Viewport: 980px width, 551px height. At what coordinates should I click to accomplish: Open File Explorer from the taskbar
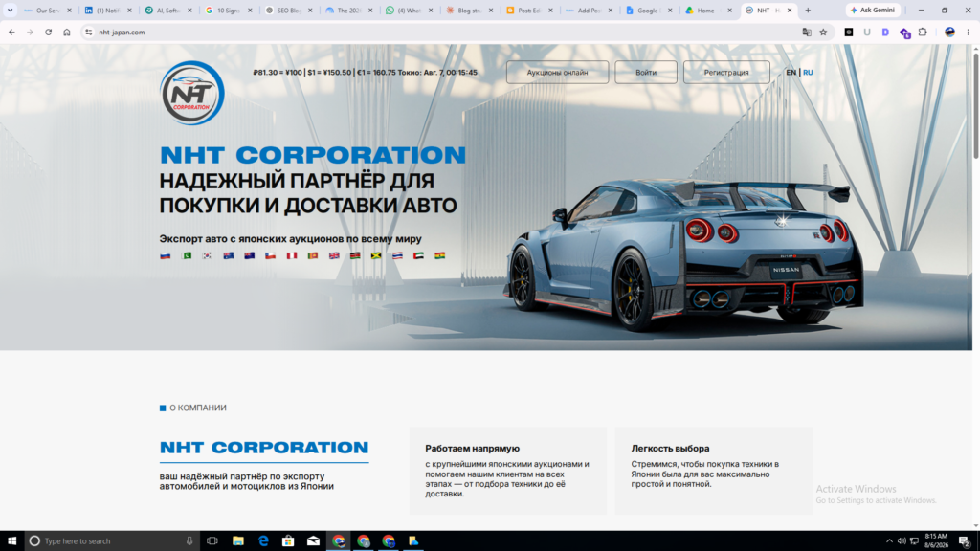click(238, 541)
